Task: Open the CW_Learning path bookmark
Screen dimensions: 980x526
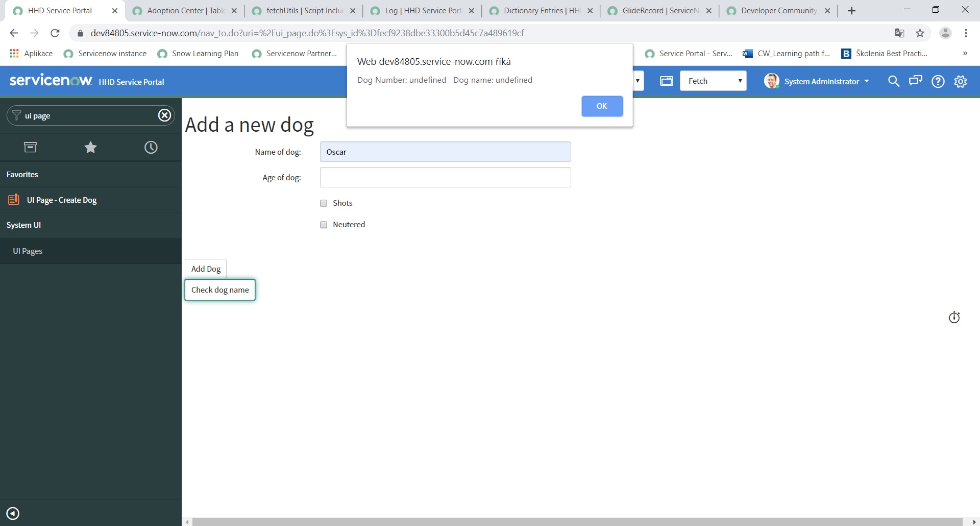Action: coord(787,54)
